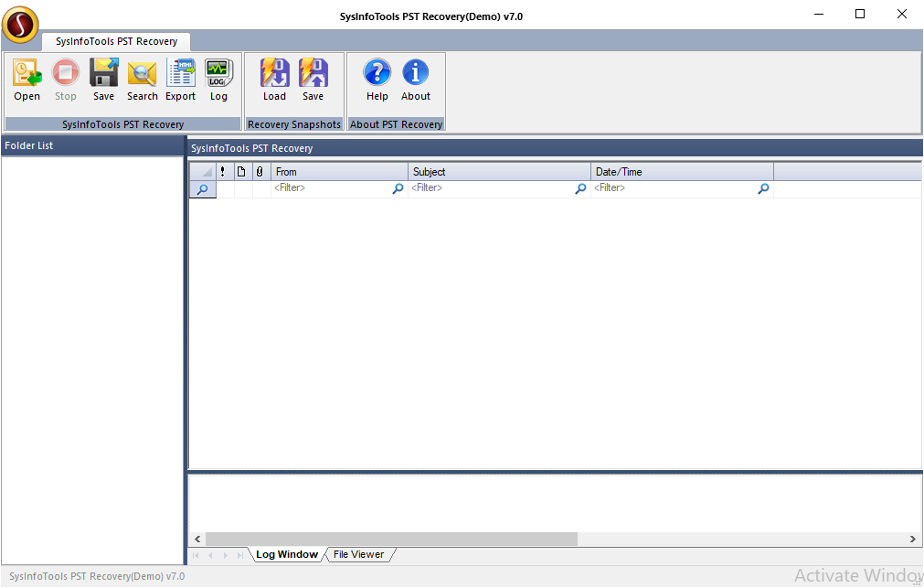Minimize the PST Recovery window

coord(819,14)
